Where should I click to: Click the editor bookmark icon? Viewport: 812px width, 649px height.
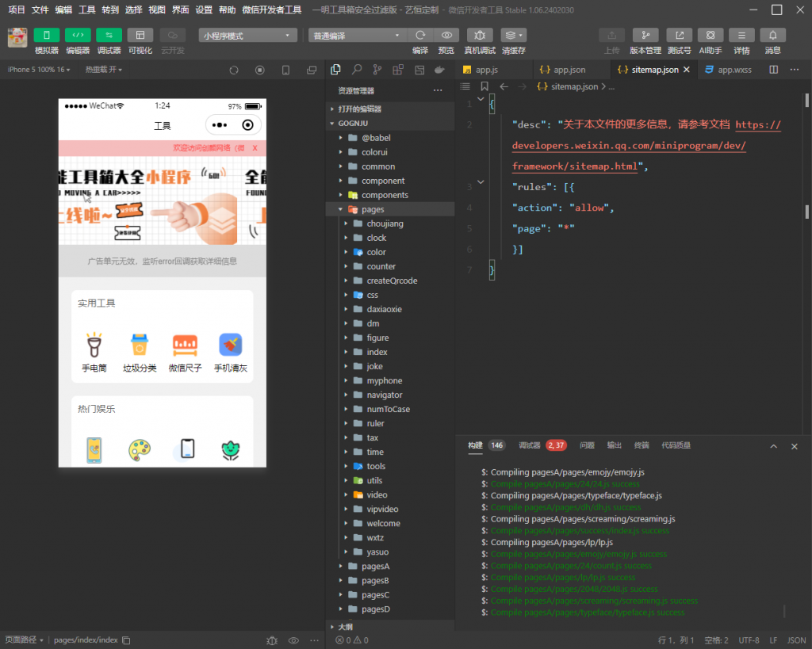point(485,86)
